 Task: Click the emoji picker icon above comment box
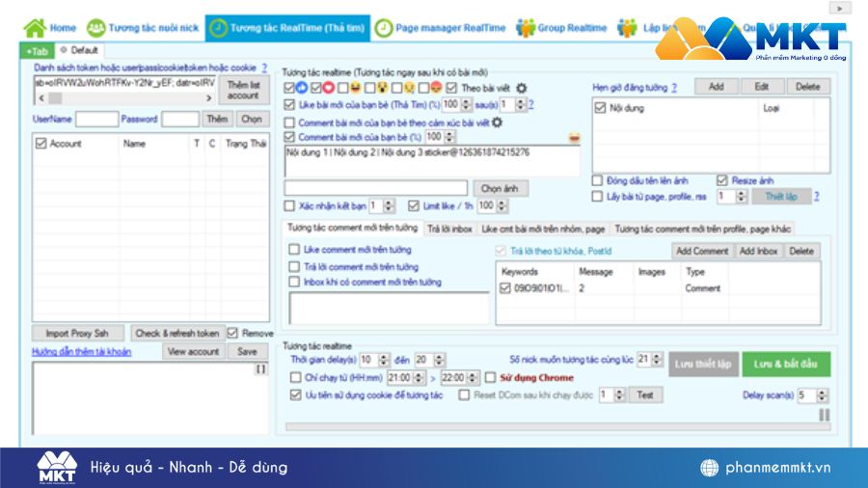(574, 138)
